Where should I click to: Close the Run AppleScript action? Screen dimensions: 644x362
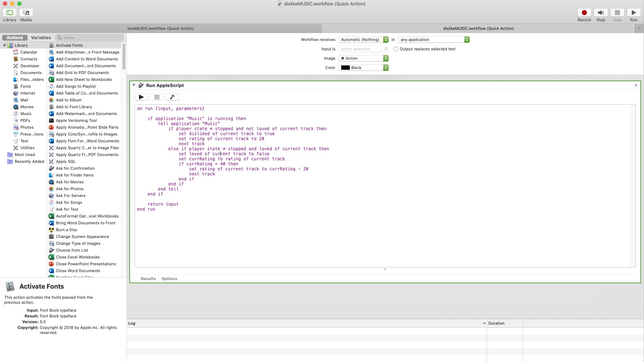(x=636, y=85)
